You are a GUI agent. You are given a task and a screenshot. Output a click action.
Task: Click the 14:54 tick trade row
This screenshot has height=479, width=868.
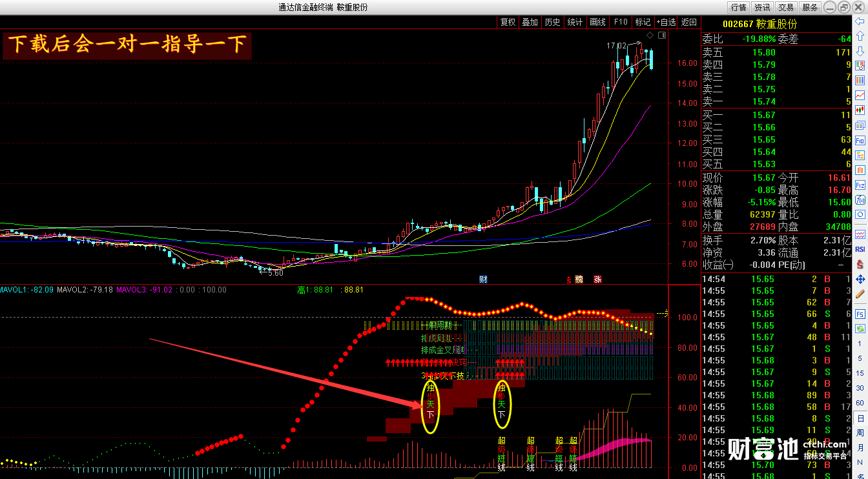coord(777,279)
